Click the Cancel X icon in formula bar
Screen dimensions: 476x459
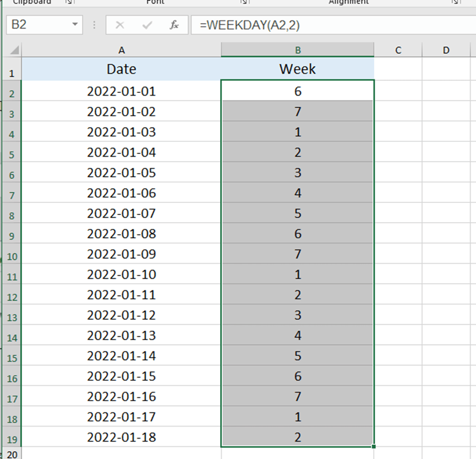[120, 25]
